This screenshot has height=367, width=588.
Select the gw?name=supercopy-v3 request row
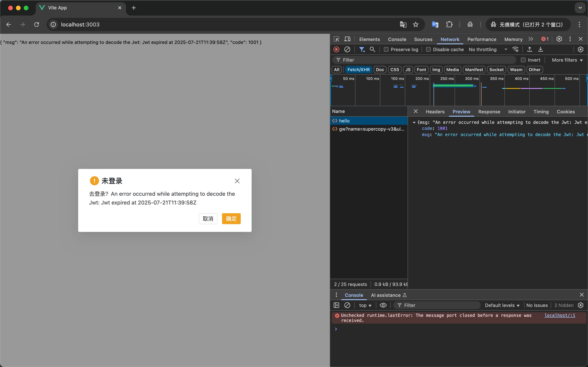tap(369, 129)
